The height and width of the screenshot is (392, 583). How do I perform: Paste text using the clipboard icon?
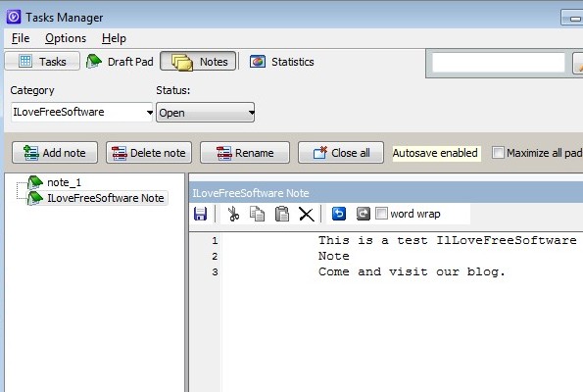[x=282, y=214]
